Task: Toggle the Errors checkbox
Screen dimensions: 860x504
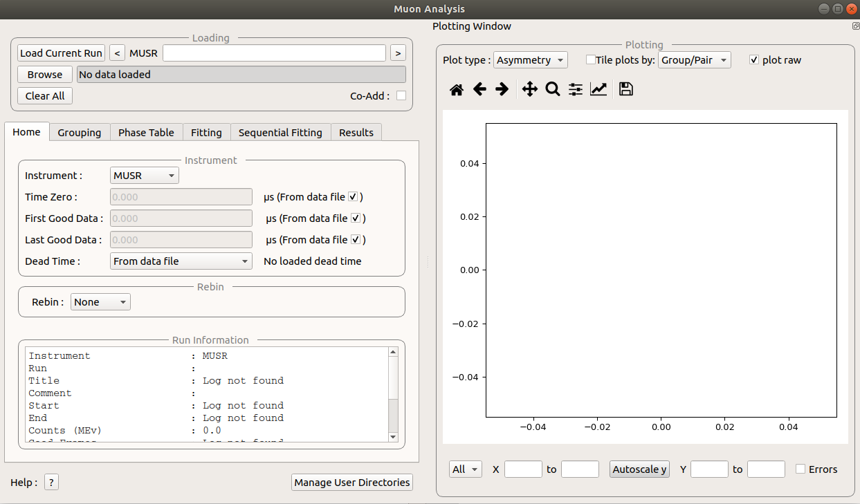Action: click(x=800, y=469)
